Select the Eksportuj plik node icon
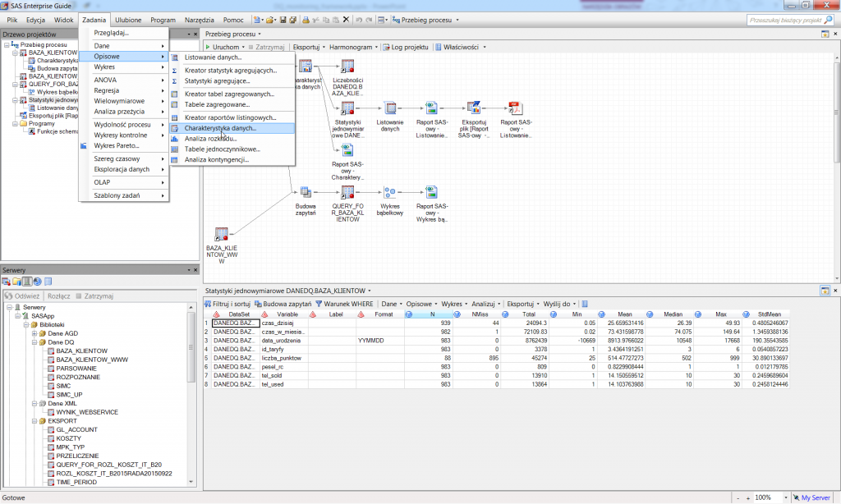The height and width of the screenshot is (504, 841). pyautogui.click(x=474, y=108)
